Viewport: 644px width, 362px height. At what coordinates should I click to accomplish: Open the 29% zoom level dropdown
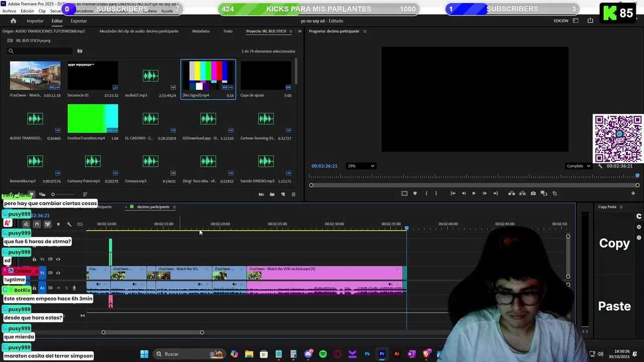pyautogui.click(x=361, y=166)
